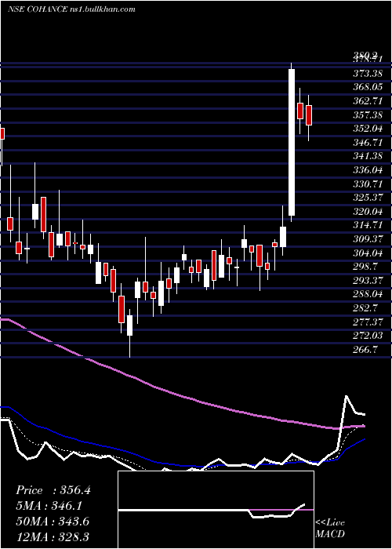The image size is (392, 549).
Task: Click the 314.71 price level label
Action: 368,225
